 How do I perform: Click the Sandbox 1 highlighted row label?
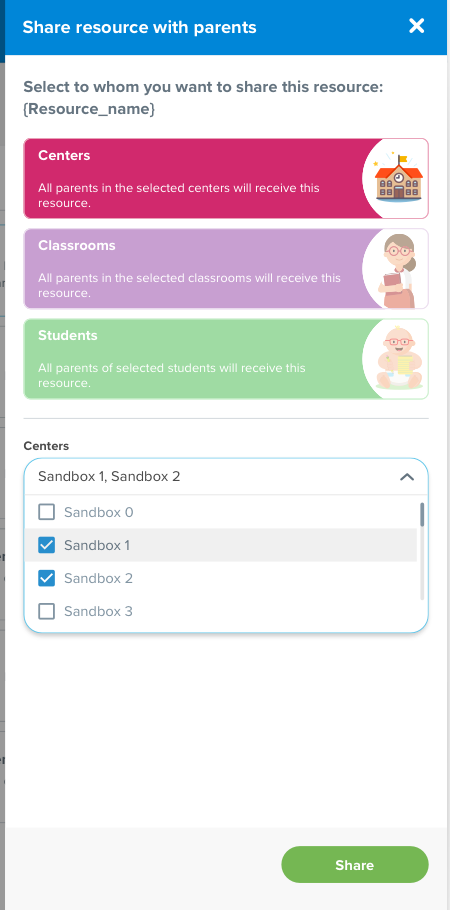pos(97,545)
